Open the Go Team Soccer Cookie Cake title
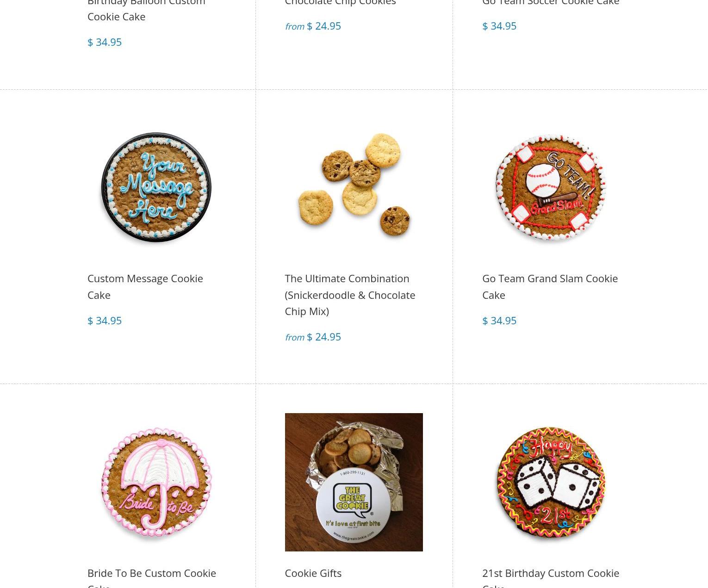Screen dimensions: 708x588 551,3
